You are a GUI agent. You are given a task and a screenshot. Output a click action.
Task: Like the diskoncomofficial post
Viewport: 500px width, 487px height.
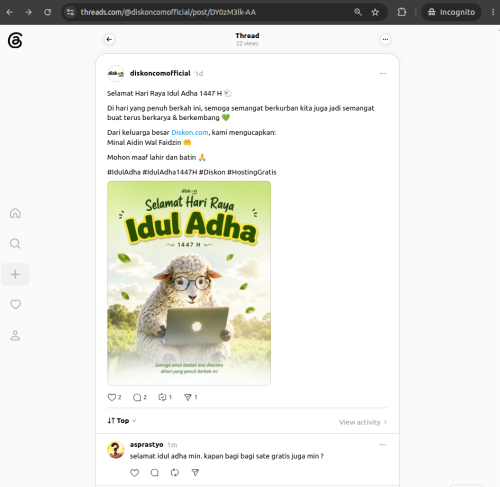point(112,397)
